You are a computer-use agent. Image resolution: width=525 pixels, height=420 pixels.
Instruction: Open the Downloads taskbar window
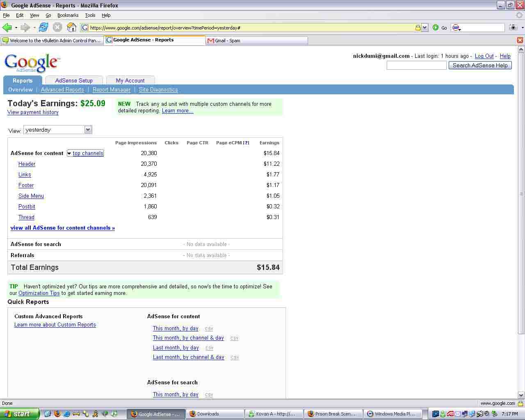[215, 414]
